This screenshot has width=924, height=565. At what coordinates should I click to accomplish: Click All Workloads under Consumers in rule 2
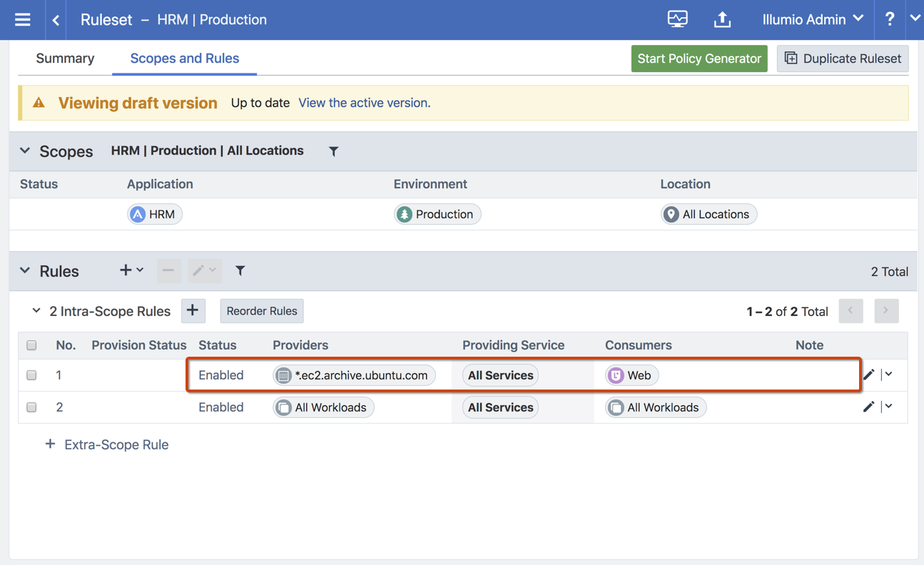[x=656, y=407]
